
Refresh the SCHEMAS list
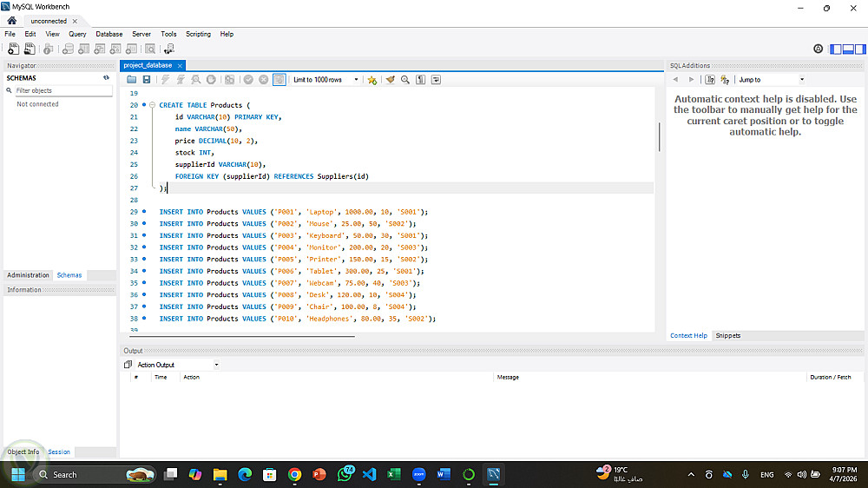pos(107,78)
